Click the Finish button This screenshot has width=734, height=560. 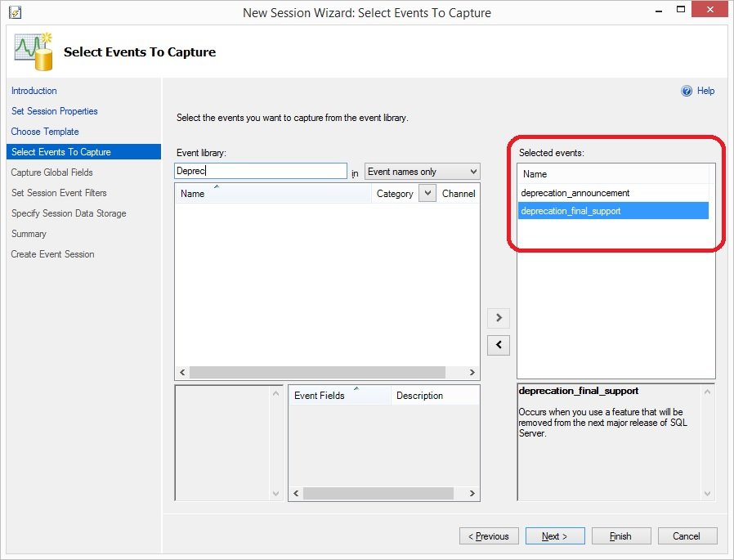pyautogui.click(x=621, y=536)
